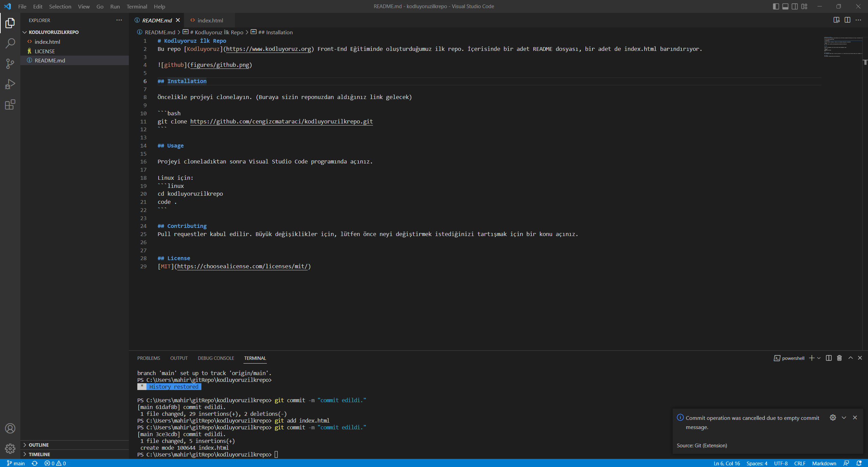Switch to the index.html editor tab
This screenshot has height=467, width=868.
(210, 20)
